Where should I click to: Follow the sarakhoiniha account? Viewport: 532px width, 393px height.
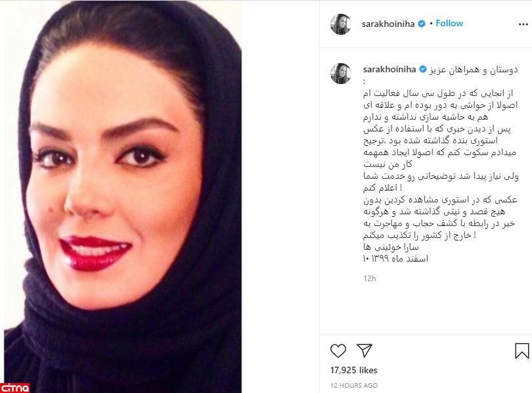tap(449, 24)
